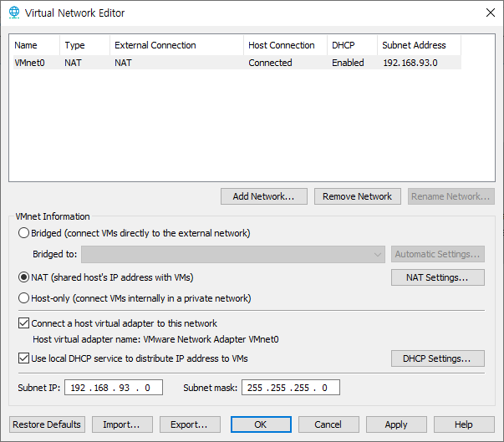Close the Virtual Network Editor window
Screen dimensions: 504x442
click(490, 13)
